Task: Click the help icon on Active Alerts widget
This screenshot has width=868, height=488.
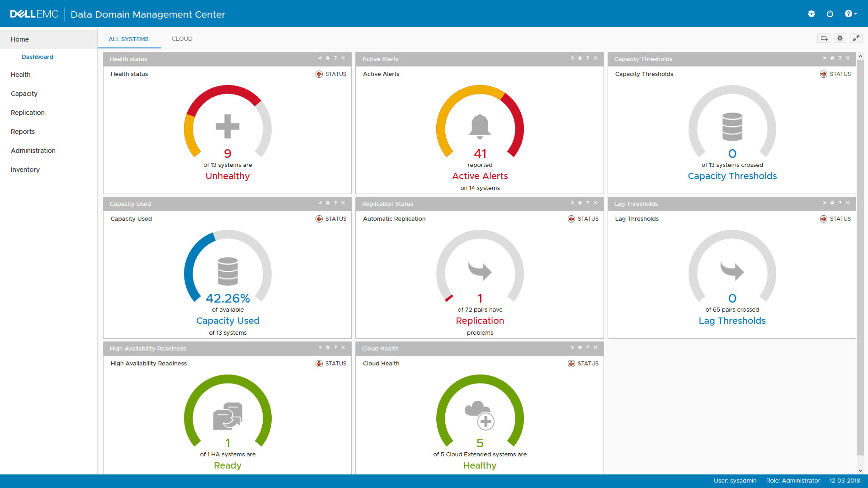Action: click(587, 58)
